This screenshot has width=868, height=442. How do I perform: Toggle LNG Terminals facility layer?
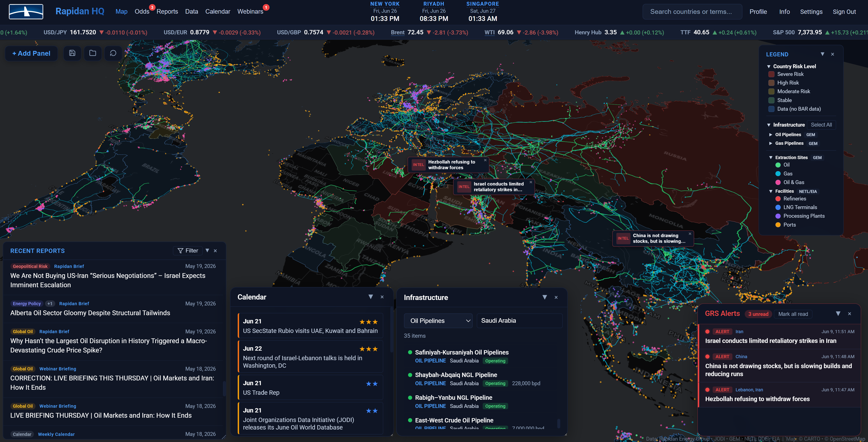[x=796, y=207]
